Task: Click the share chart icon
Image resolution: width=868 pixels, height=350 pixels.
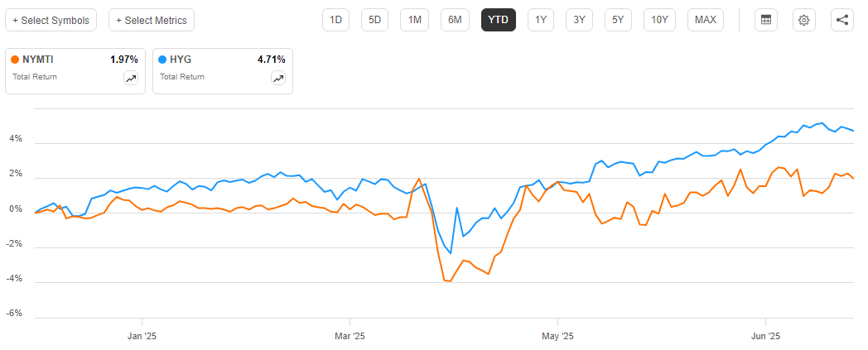Action: 841,20
